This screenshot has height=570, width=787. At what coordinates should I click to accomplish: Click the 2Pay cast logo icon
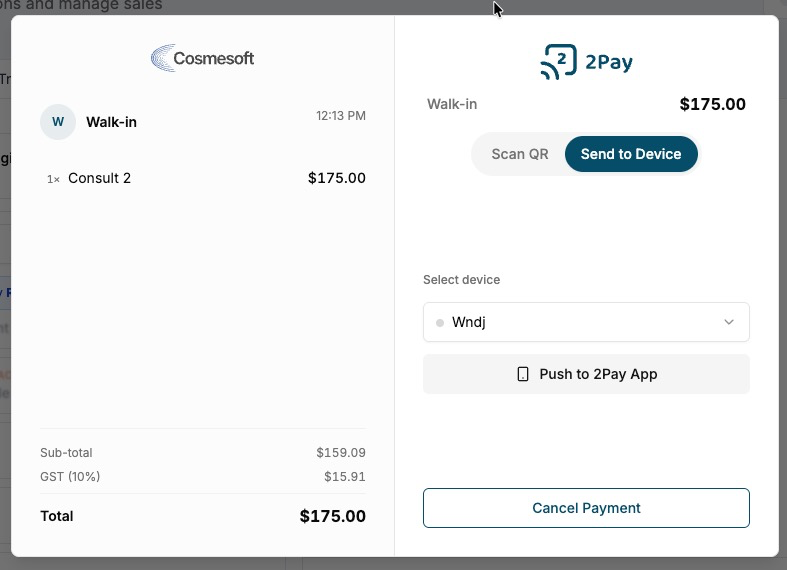click(x=558, y=62)
